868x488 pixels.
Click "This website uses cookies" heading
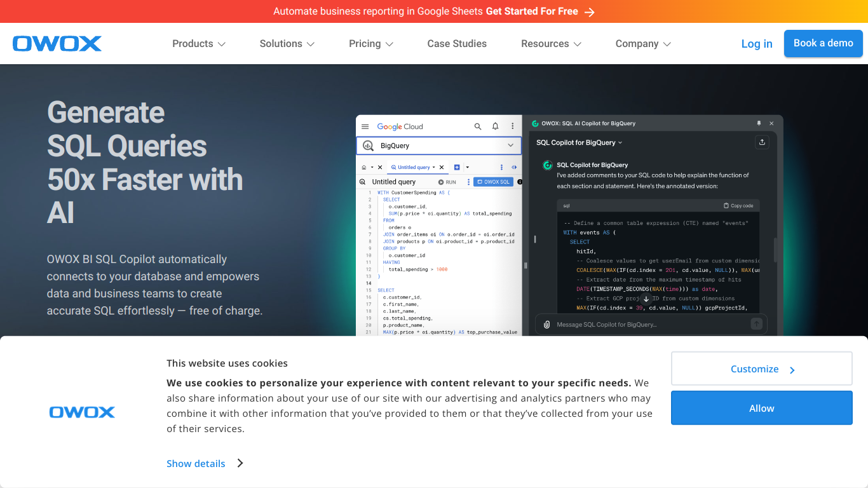click(x=227, y=363)
